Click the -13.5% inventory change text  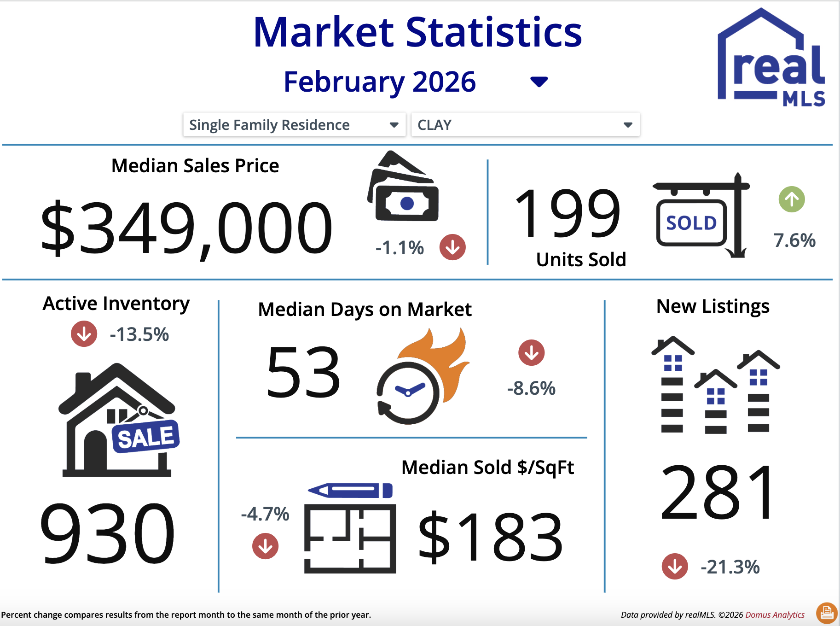pyautogui.click(x=139, y=334)
